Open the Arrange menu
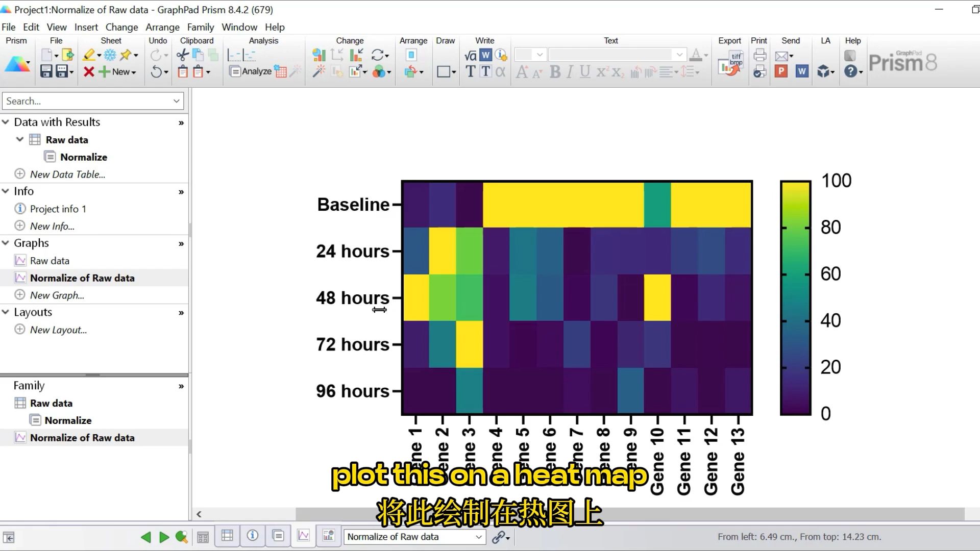Viewport: 980px width, 551px height. click(161, 27)
